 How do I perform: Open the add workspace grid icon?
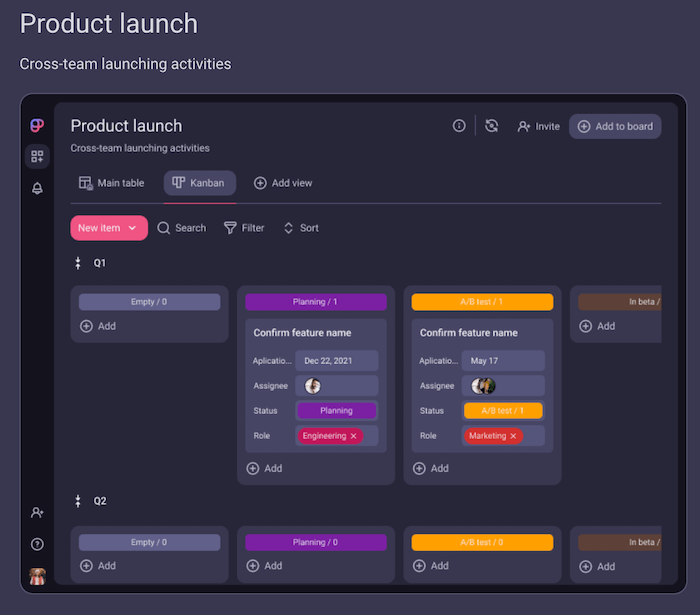point(37,156)
